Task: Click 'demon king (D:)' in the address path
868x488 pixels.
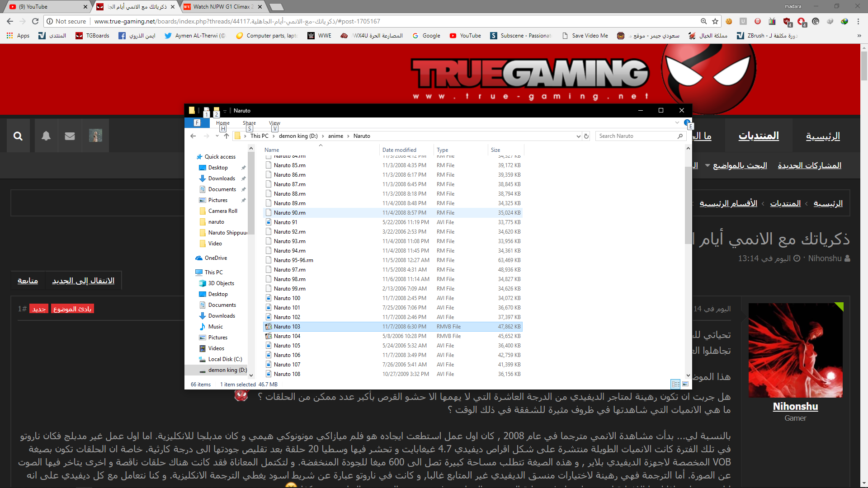Action: pos(298,136)
